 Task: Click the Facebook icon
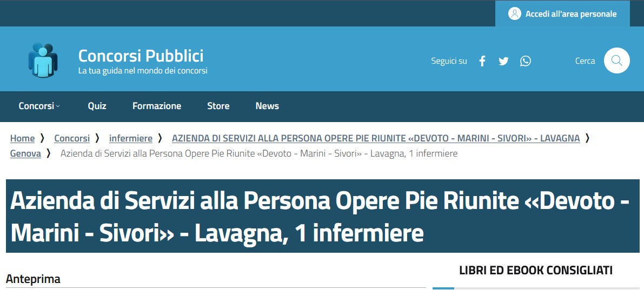pos(482,61)
